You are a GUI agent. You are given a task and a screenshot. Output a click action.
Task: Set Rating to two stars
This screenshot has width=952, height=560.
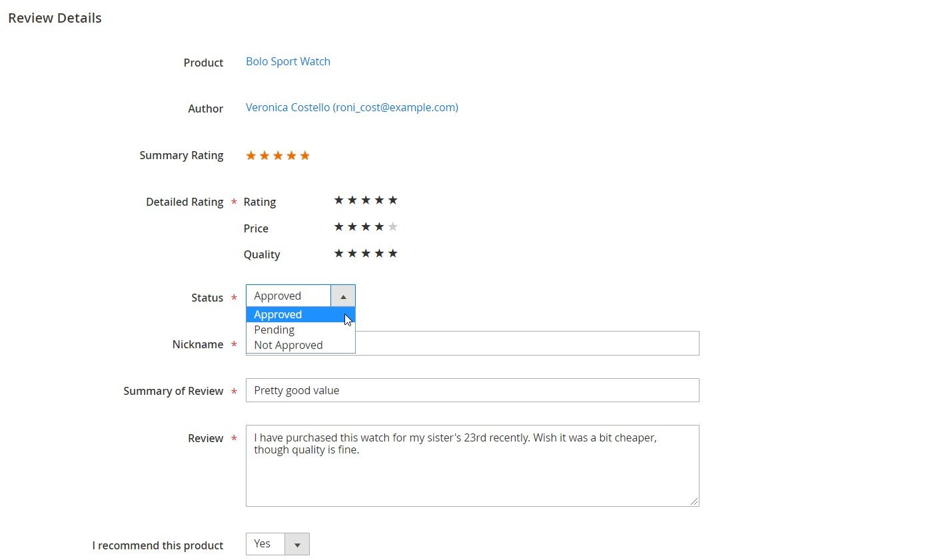point(352,200)
